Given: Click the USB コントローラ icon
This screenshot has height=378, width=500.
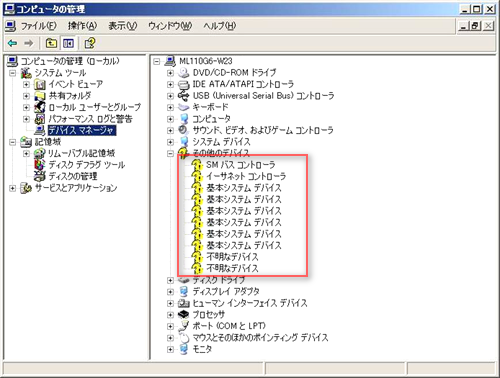Looking at the screenshot, I should tap(184, 96).
